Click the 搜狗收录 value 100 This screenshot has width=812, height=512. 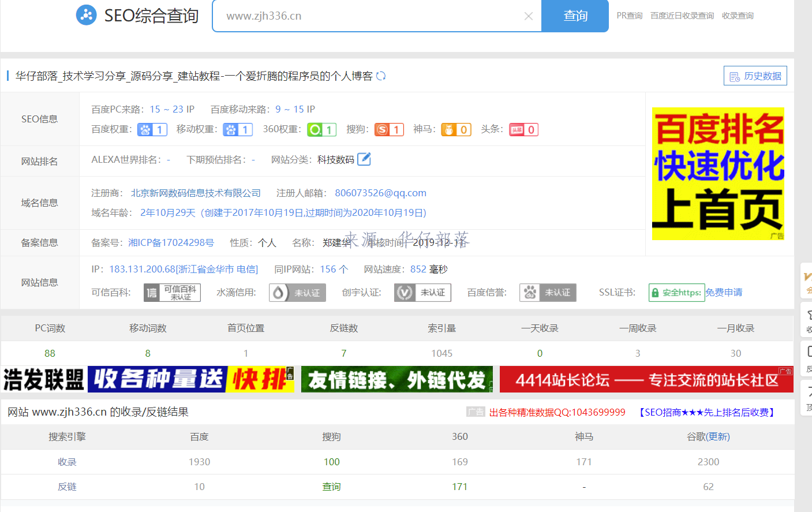(x=332, y=462)
